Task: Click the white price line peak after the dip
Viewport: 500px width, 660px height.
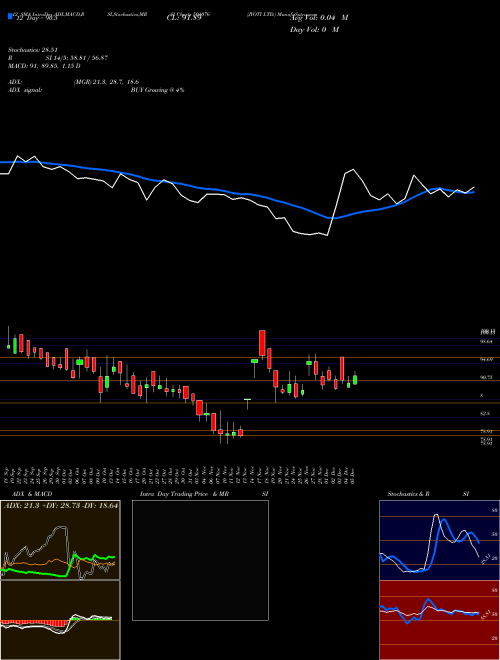Action: click(353, 170)
